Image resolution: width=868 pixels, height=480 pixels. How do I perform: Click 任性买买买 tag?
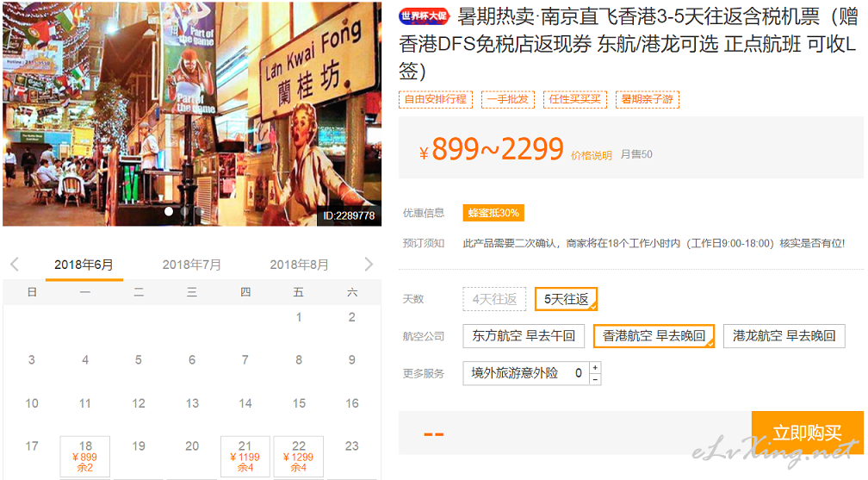pos(575,99)
